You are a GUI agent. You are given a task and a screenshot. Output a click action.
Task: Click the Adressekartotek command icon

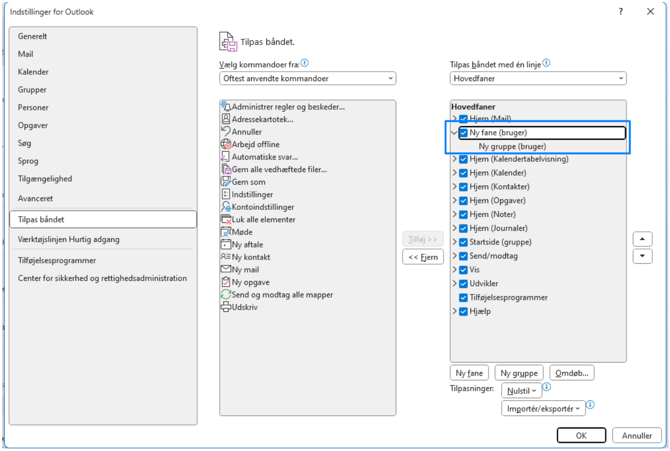[x=226, y=119]
